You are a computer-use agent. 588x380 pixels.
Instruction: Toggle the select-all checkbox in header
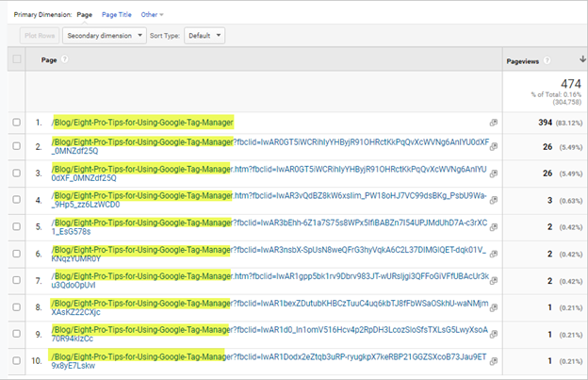(x=17, y=58)
